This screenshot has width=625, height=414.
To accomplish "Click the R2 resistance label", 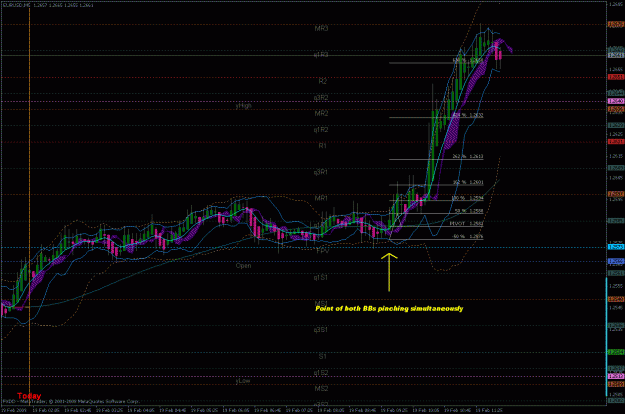I will click(322, 81).
